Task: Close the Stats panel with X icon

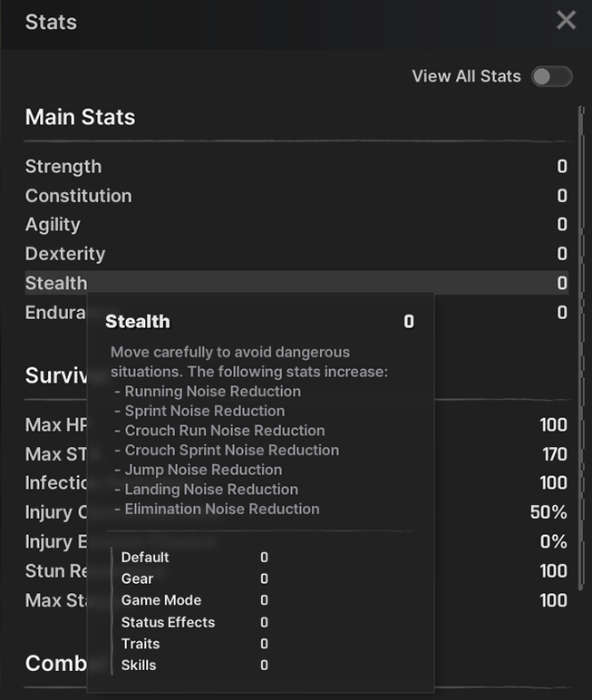Action: (x=566, y=21)
